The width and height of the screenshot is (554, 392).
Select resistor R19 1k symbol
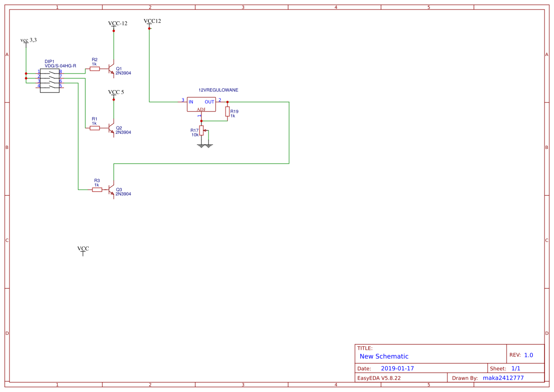coord(227,112)
